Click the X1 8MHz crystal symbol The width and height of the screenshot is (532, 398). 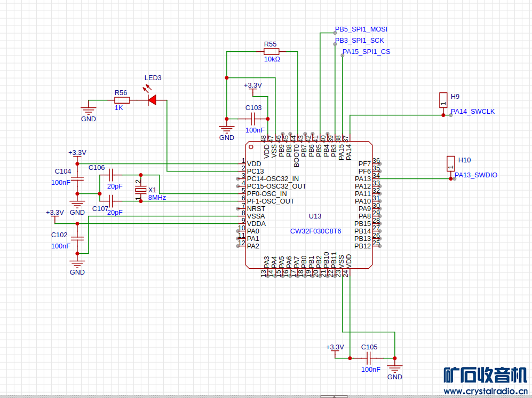tap(141, 190)
